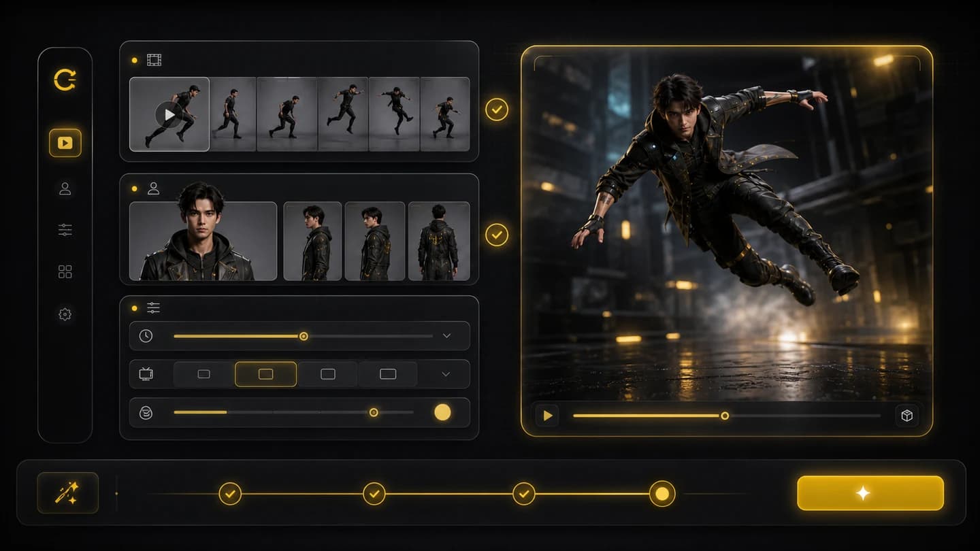
Task: Open the person profile icon in the sidebar
Action: tap(65, 189)
